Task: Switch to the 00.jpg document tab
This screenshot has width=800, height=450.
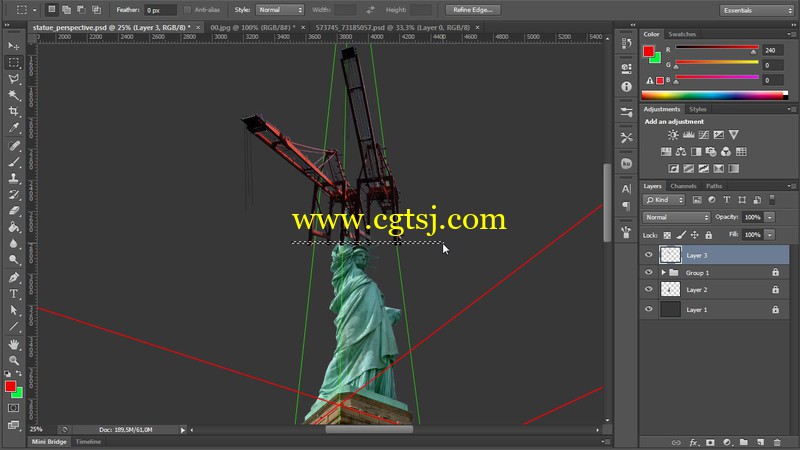Action: click(253, 28)
